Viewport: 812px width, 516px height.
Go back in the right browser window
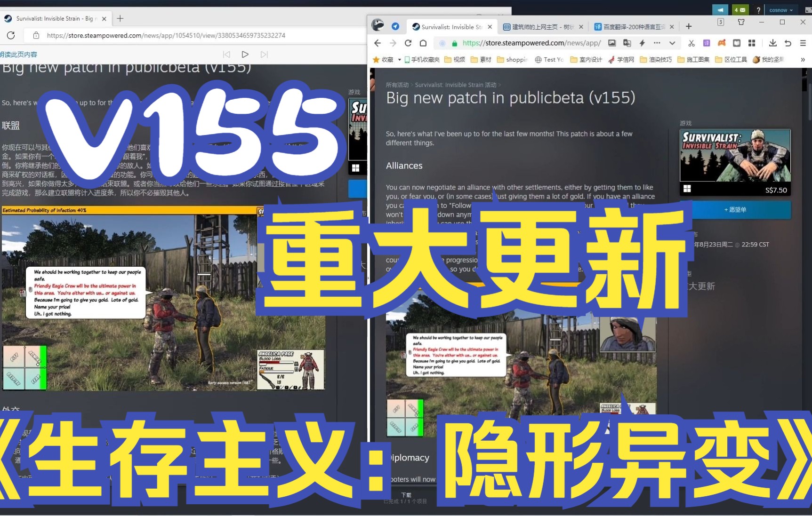(x=378, y=43)
